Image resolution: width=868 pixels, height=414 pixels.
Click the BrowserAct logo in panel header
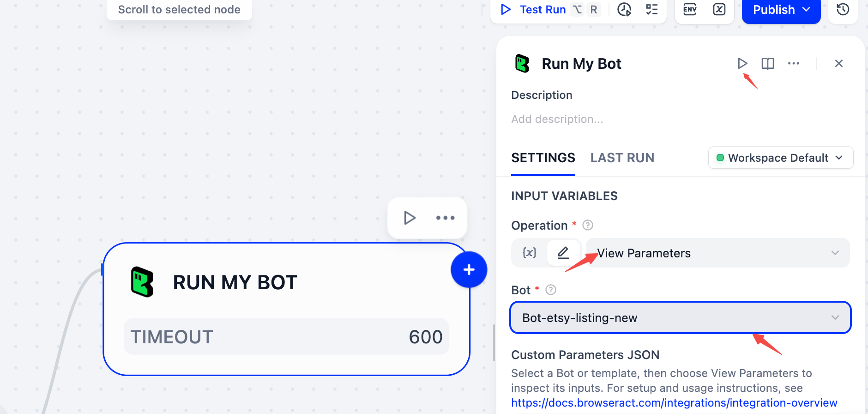522,63
